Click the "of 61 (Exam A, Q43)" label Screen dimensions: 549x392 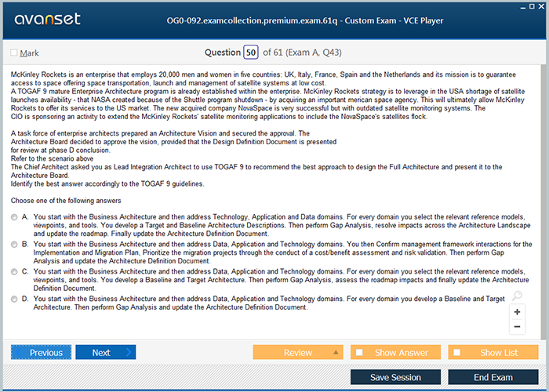pos(302,53)
